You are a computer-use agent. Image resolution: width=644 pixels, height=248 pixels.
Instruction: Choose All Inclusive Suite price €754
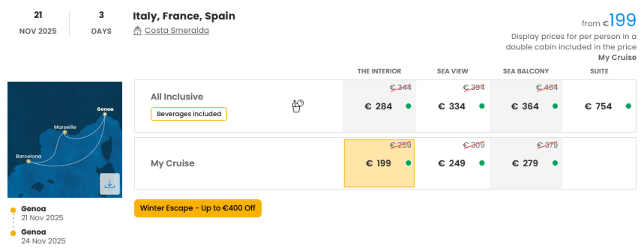tap(599, 106)
